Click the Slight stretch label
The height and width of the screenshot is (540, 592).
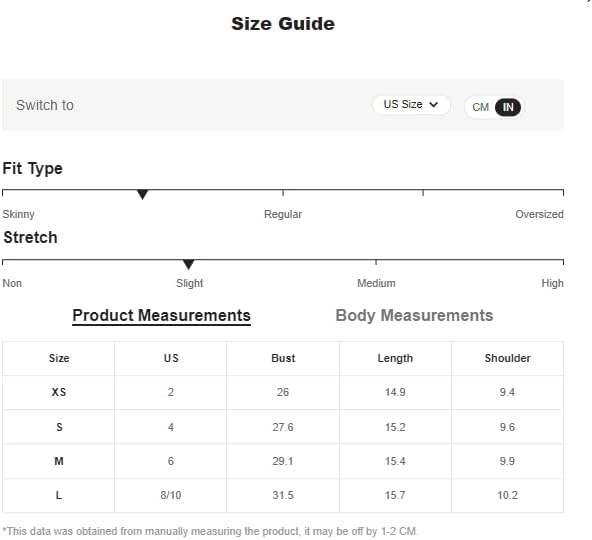click(190, 283)
